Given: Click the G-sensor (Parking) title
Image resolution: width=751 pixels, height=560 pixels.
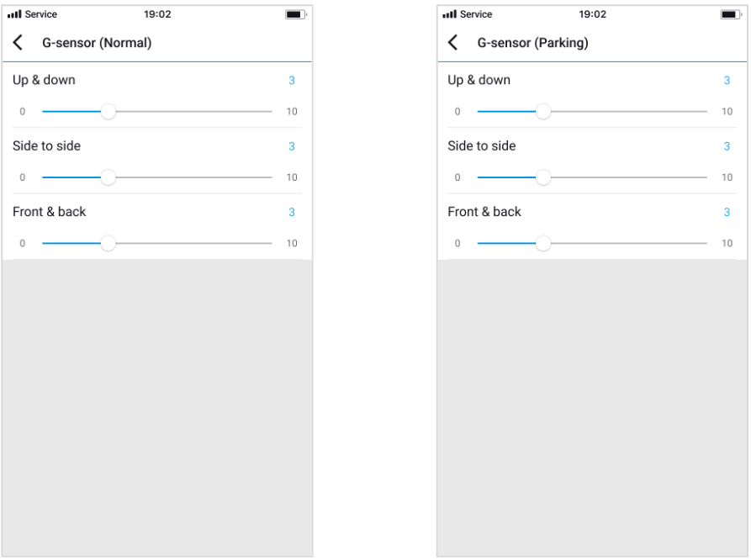Looking at the screenshot, I should 532,43.
